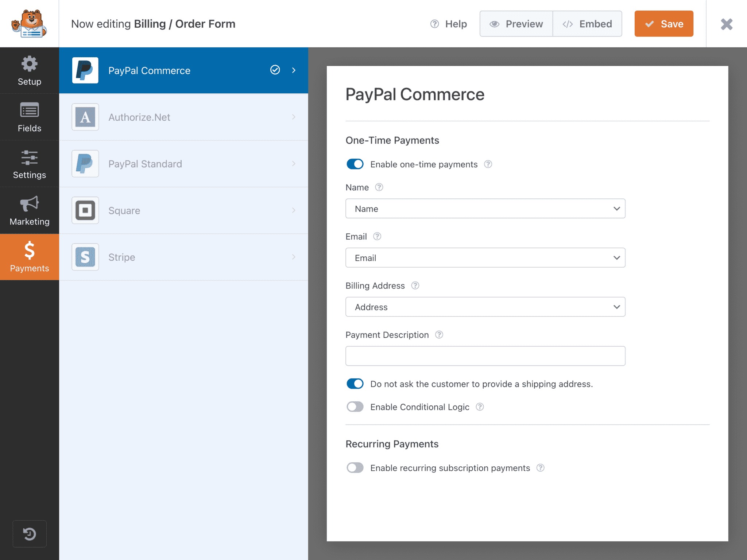Open the Settings sliders panel
The height and width of the screenshot is (560, 747).
pos(29,164)
